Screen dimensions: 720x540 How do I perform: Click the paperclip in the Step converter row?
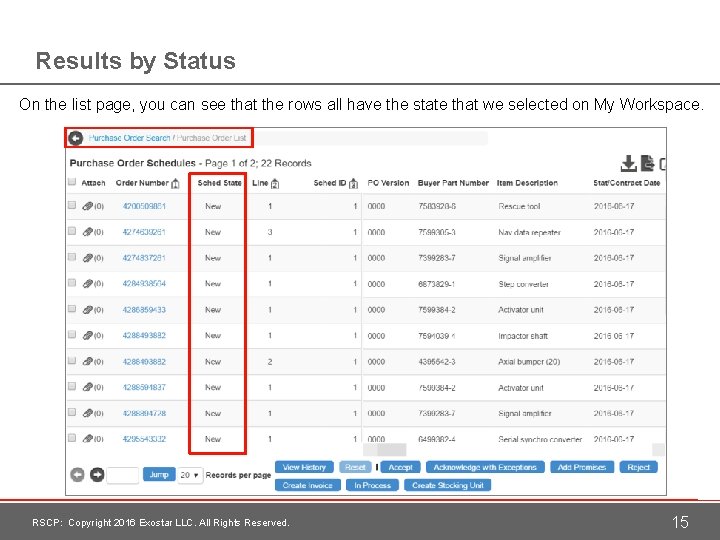coord(88,284)
